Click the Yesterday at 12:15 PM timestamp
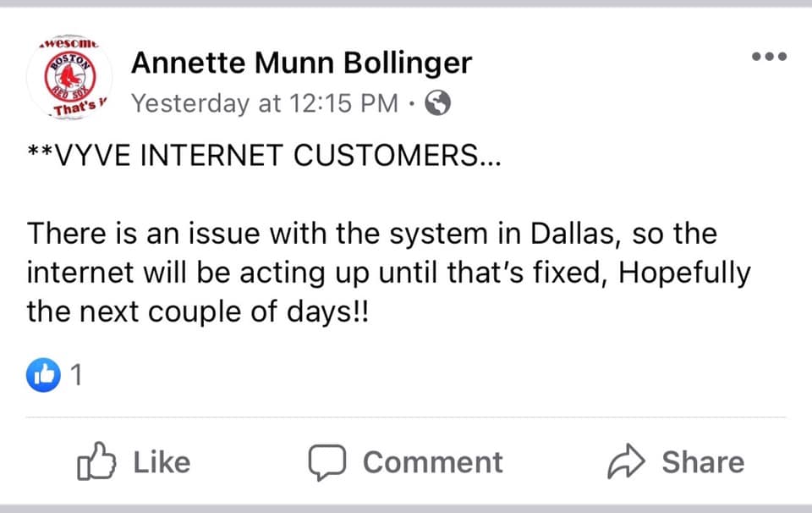This screenshot has width=812, height=513. 265,103
